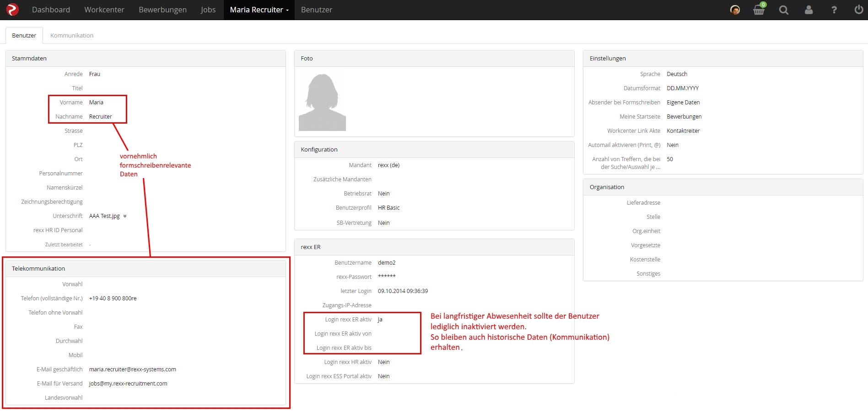
Task: Click the Lieferadresse label
Action: (x=643, y=202)
